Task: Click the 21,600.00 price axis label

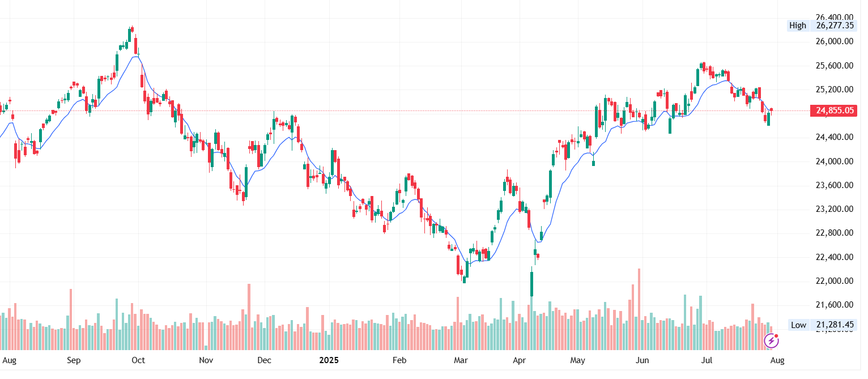Action: tap(835, 305)
